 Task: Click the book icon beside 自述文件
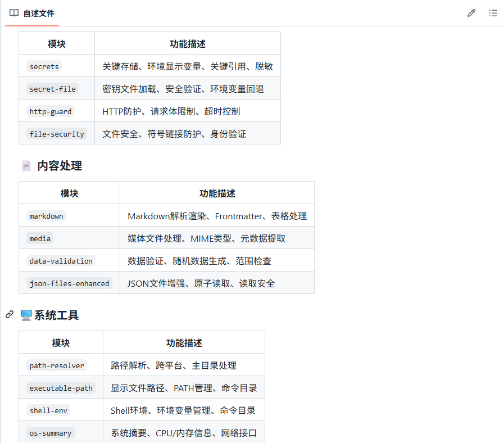pos(14,13)
